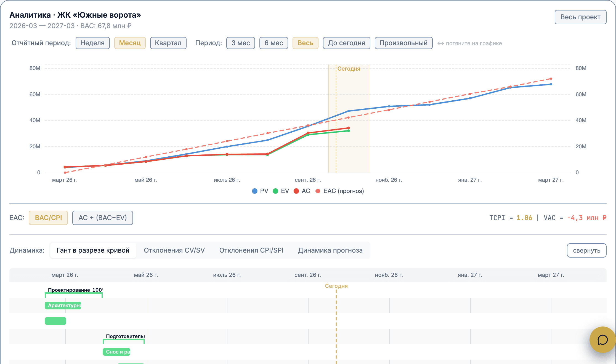Switch to Отклонения CV/SV tab

(174, 250)
